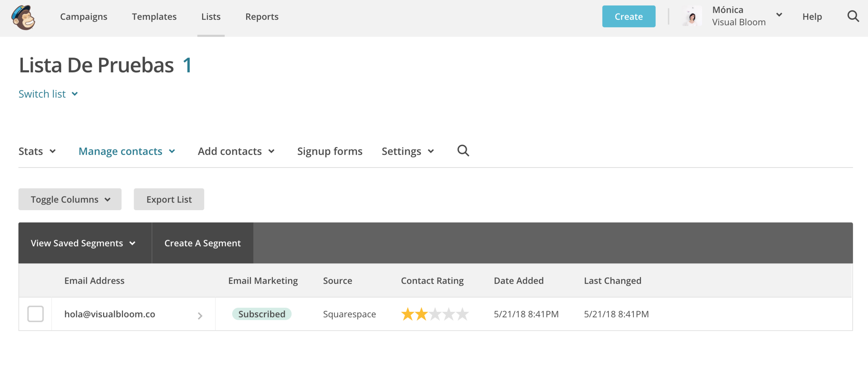Open the Manage contacts menu
This screenshot has height=377, width=868.
(127, 151)
